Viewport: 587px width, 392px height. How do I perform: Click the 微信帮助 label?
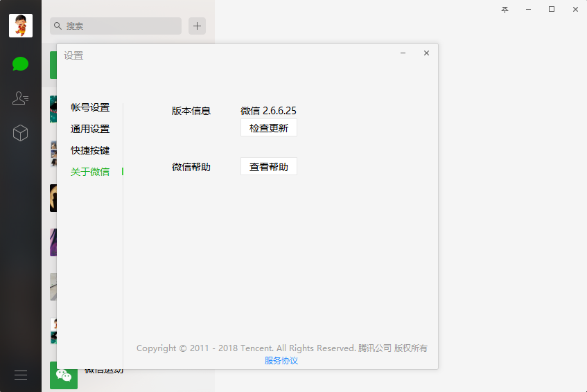coord(191,167)
